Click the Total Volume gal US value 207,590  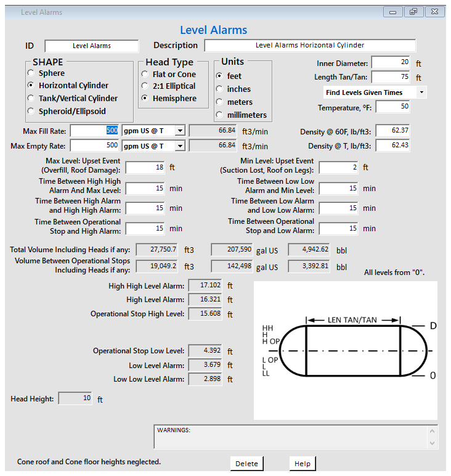click(232, 250)
